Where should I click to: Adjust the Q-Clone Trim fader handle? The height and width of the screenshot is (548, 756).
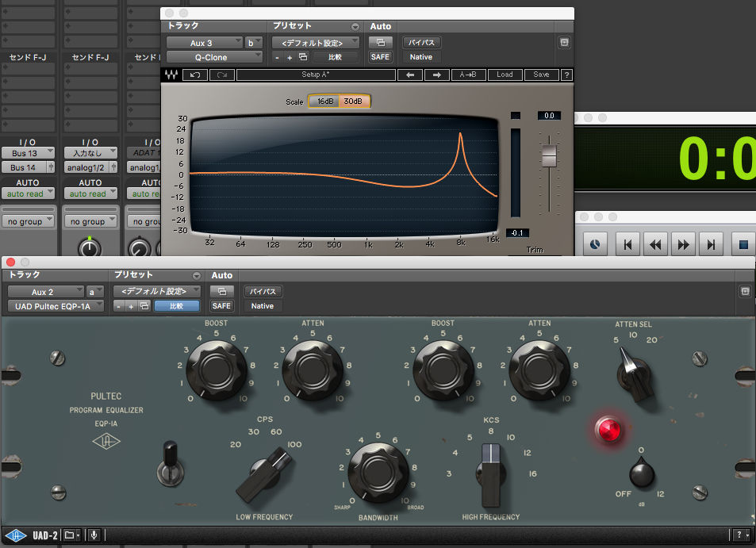[549, 155]
